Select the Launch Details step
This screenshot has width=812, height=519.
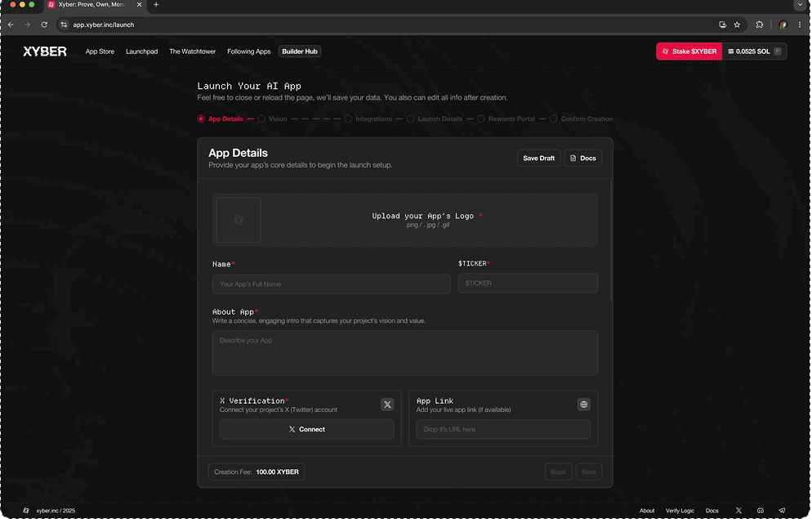(x=439, y=119)
